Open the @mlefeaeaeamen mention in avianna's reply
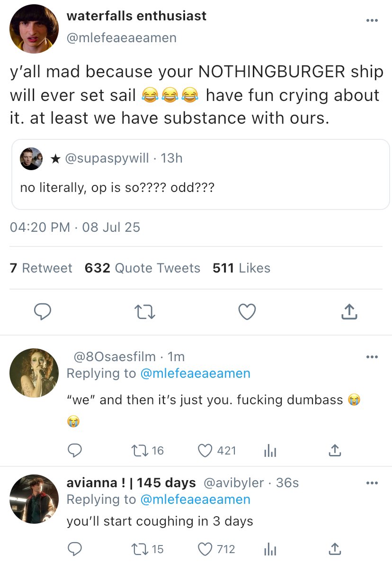 coord(195,499)
